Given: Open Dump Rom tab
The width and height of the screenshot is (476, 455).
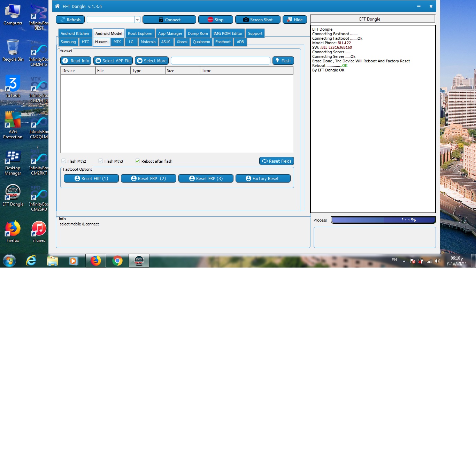Looking at the screenshot, I should pyautogui.click(x=198, y=33).
